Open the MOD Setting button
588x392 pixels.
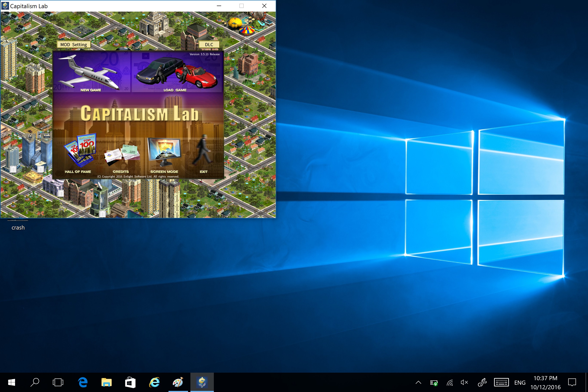coord(74,44)
